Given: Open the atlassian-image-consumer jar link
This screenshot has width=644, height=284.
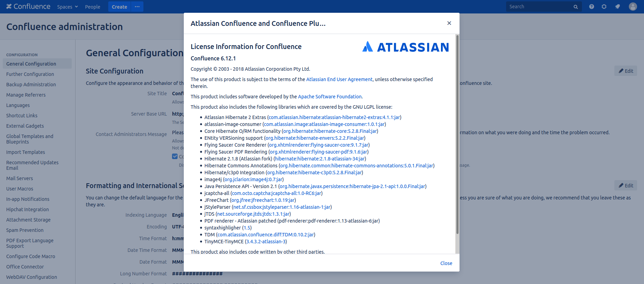Looking at the screenshot, I should tap(324, 124).
